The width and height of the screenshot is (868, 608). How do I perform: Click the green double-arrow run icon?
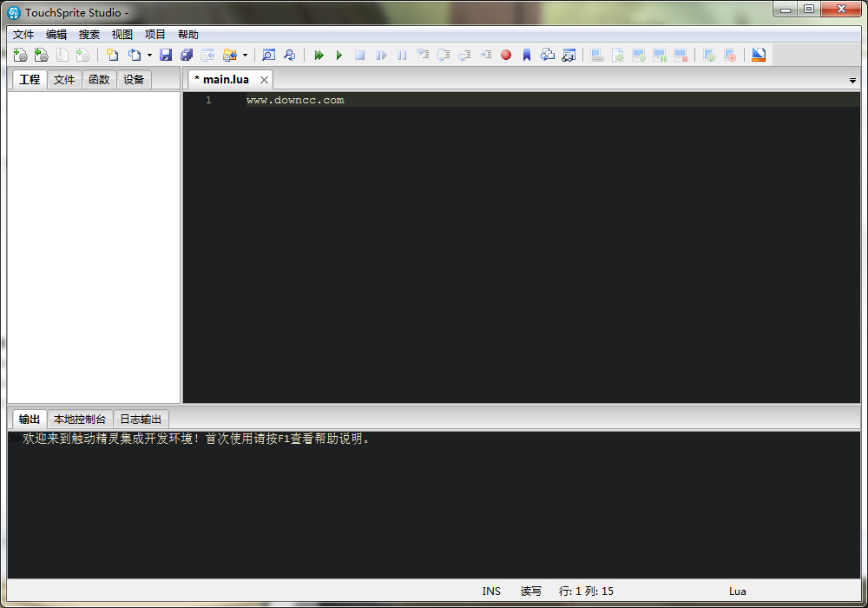[319, 55]
